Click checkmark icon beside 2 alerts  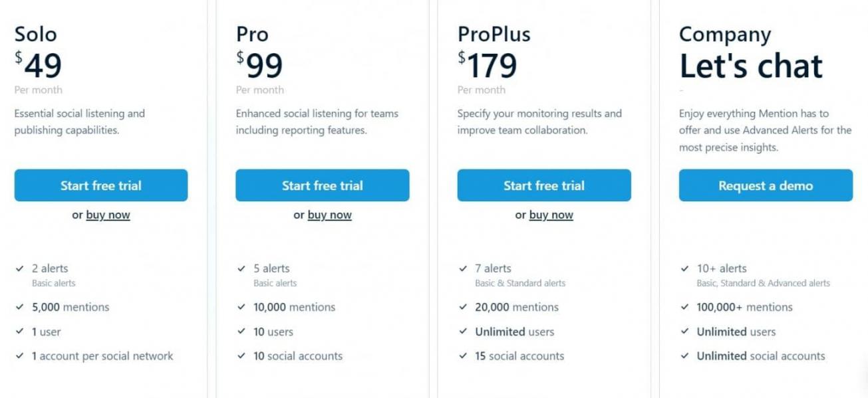pyautogui.click(x=20, y=269)
